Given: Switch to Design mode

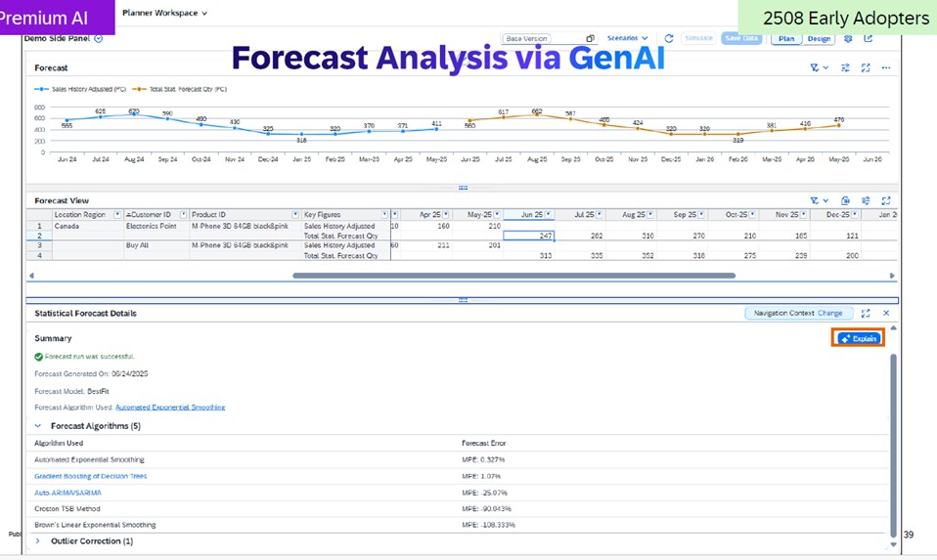Looking at the screenshot, I should click(819, 38).
